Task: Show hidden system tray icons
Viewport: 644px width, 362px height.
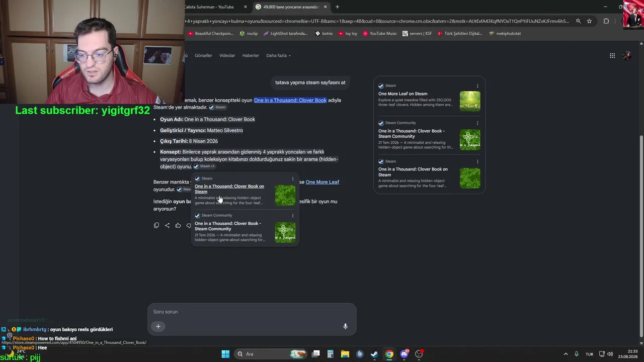Action: pos(566,354)
